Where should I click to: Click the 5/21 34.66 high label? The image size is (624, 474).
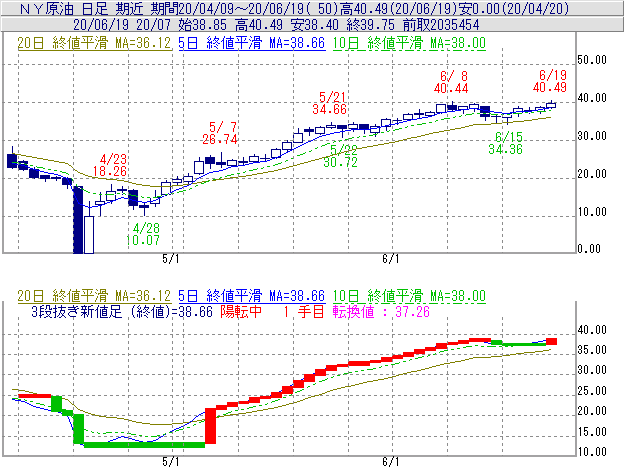coord(330,103)
